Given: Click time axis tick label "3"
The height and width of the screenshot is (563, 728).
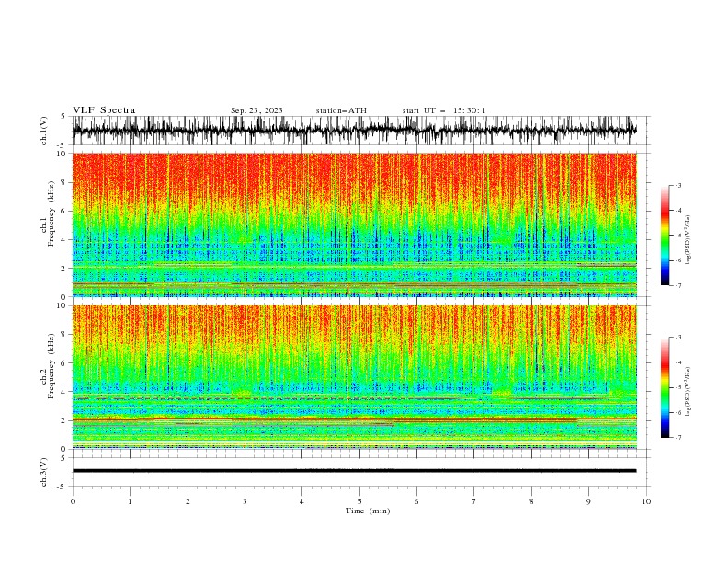Looking at the screenshot, I should click(x=245, y=501).
